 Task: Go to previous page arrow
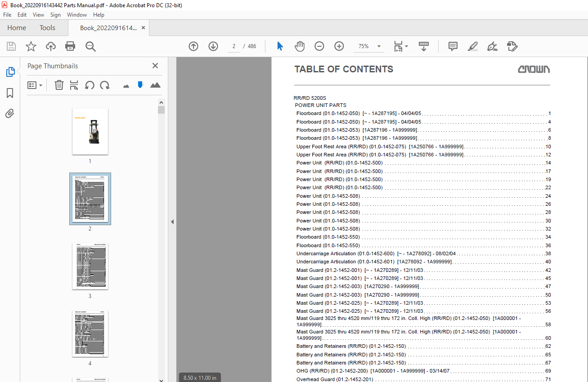click(193, 46)
